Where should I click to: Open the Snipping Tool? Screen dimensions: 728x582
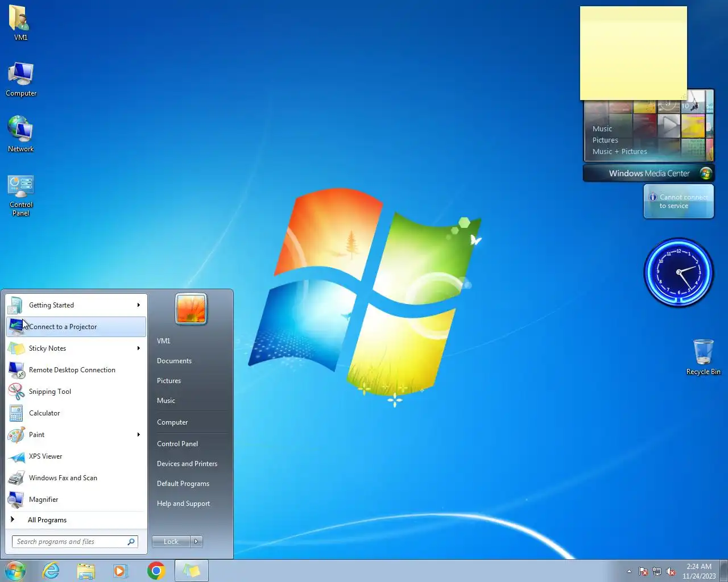76,392
